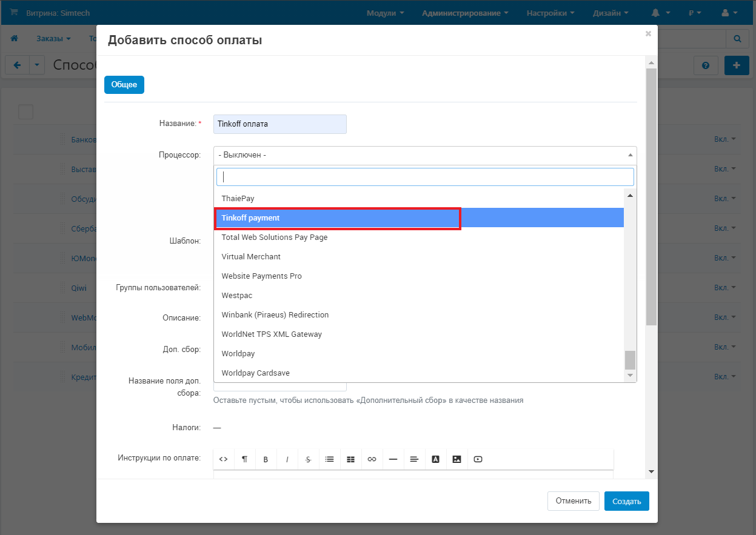Click the help question mark button

coord(706,65)
